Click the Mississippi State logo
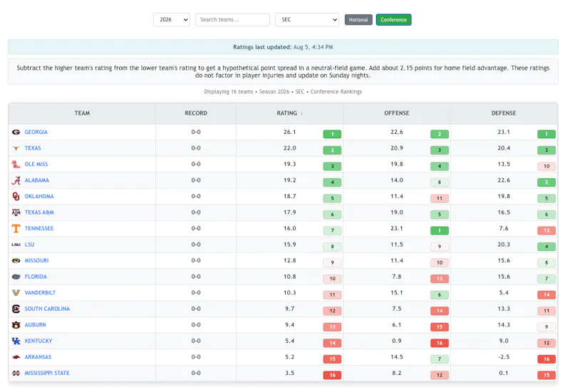The width and height of the screenshot is (570, 392). (16, 373)
